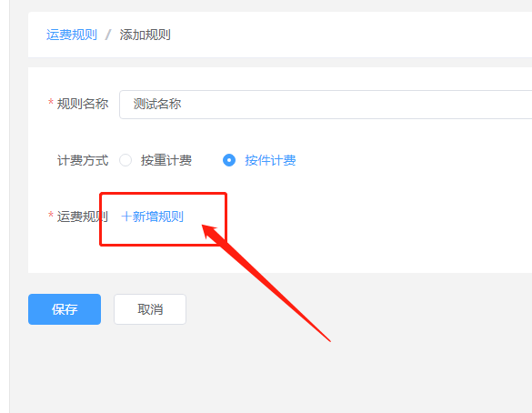Click the red highlight box border
The image size is (532, 413).
[163, 194]
